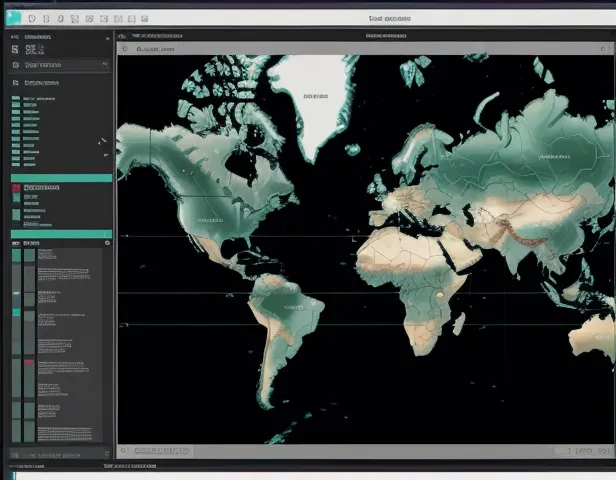The width and height of the screenshot is (616, 480).
Task: Click the gear icon in the lower panel header
Action: (107, 243)
